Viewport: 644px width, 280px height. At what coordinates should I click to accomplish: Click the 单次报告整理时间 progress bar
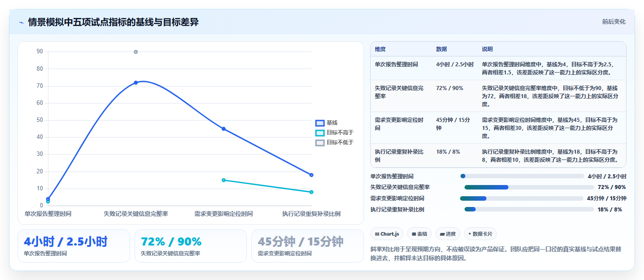(x=522, y=177)
